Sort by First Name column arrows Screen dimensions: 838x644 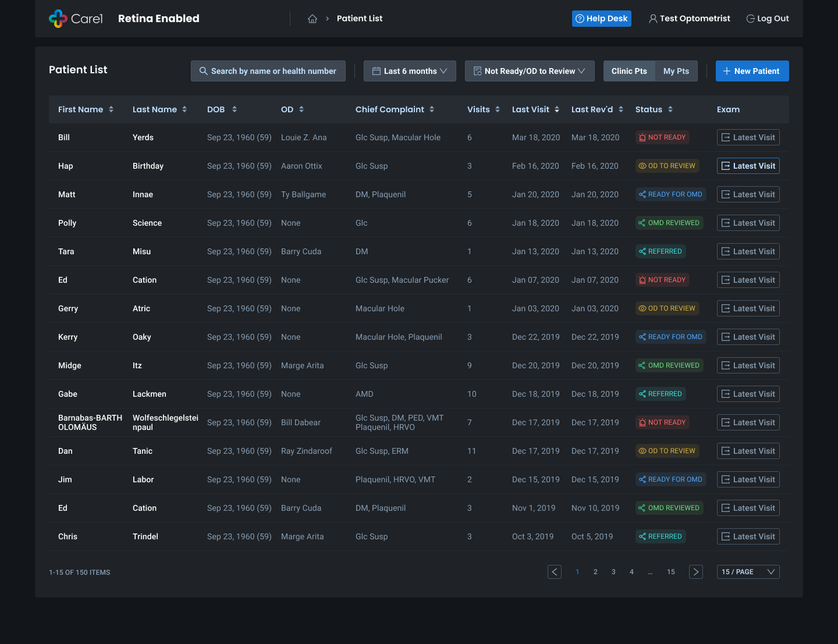pos(111,109)
